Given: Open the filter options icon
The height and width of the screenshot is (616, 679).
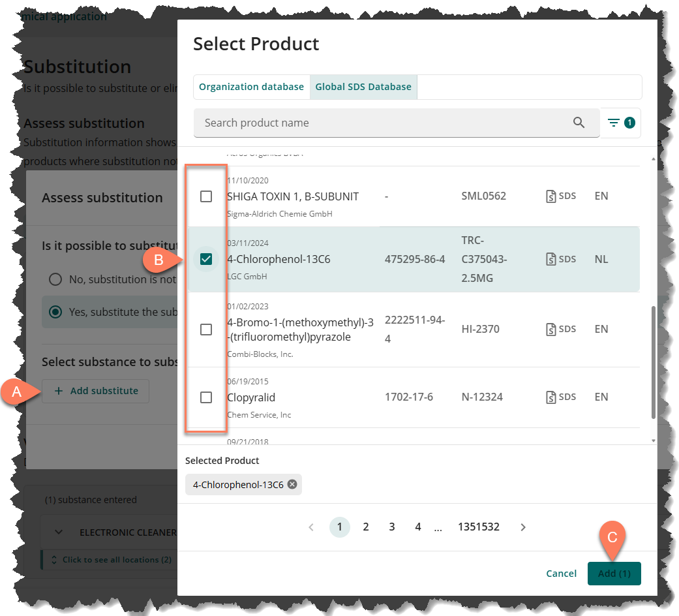Looking at the screenshot, I should tap(620, 123).
